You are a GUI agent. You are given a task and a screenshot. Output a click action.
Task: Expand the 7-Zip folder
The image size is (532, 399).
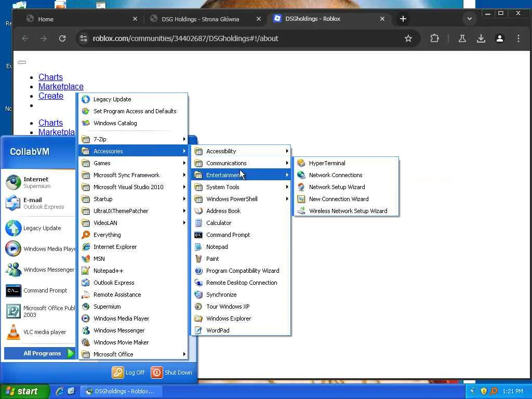133,139
